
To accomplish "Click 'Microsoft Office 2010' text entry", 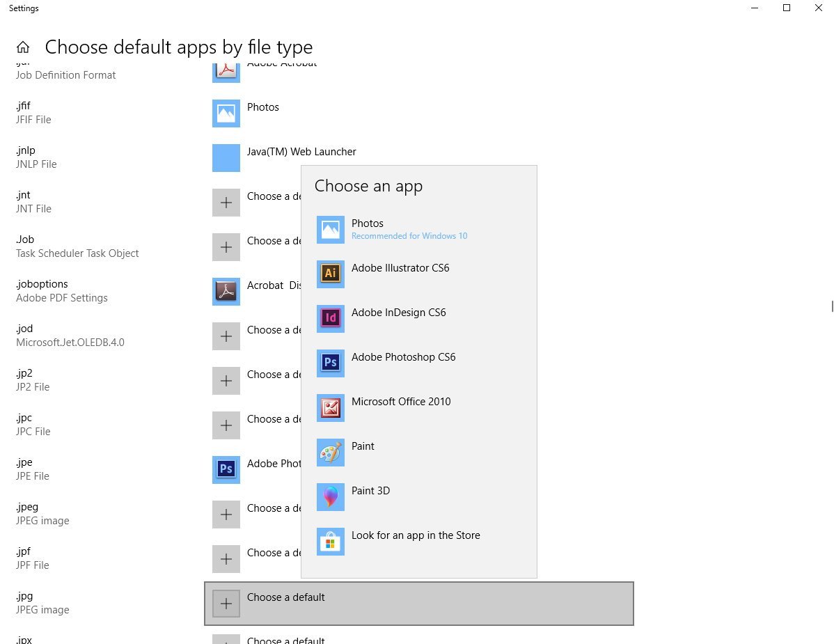I will point(401,402).
